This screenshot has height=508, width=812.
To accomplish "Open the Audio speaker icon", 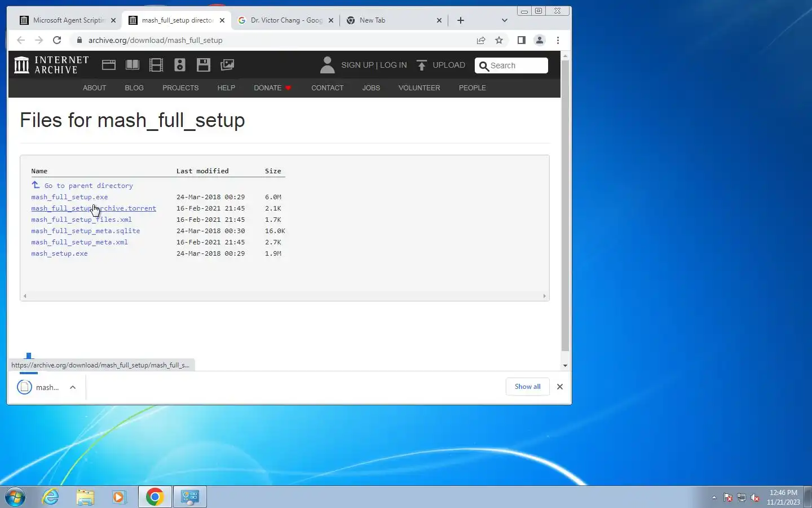I will [x=180, y=65].
